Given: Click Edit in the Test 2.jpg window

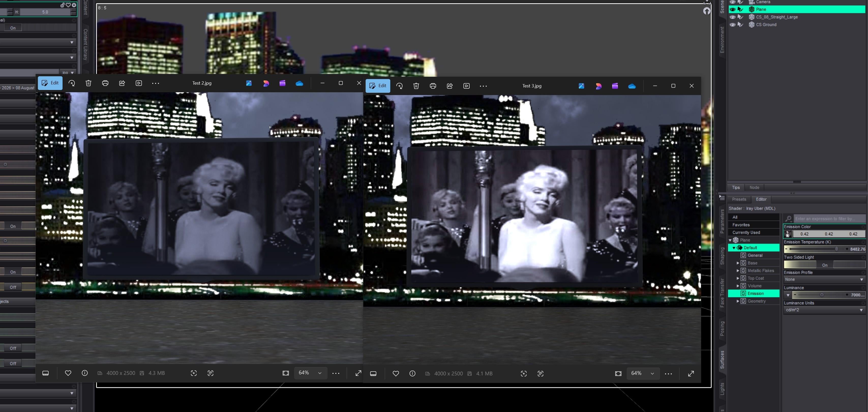Looking at the screenshot, I should point(50,83).
